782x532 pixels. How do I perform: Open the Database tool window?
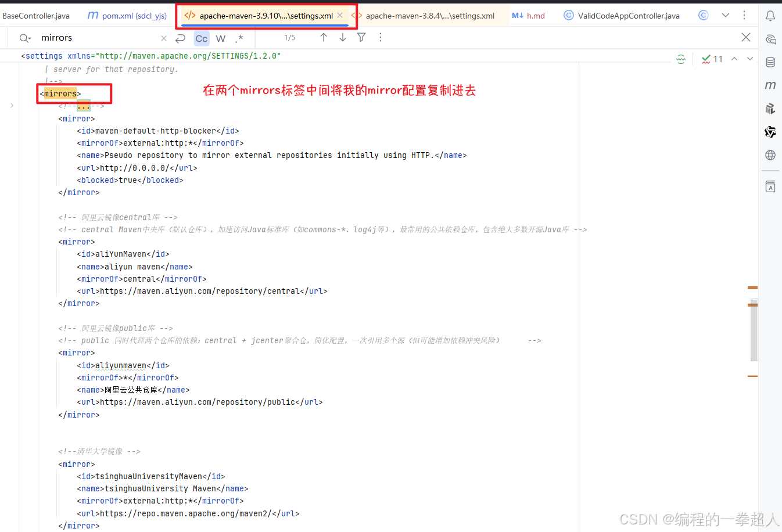(770, 62)
